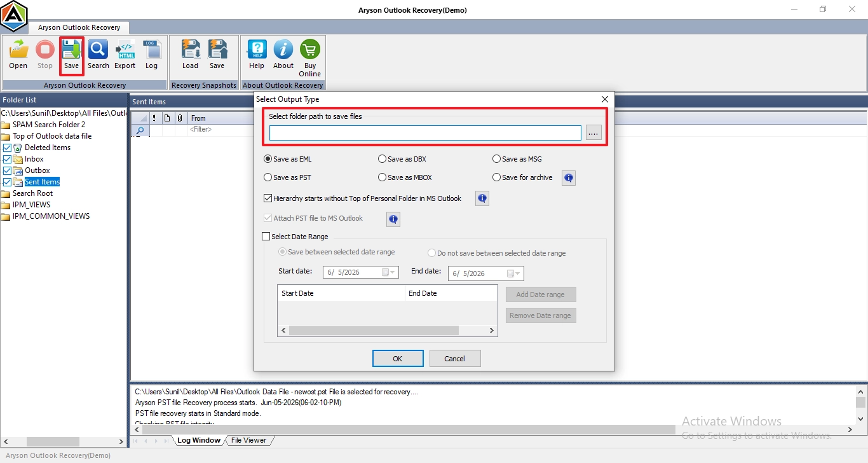
Task: Enable the Select Date Range checkbox
Action: tap(266, 237)
